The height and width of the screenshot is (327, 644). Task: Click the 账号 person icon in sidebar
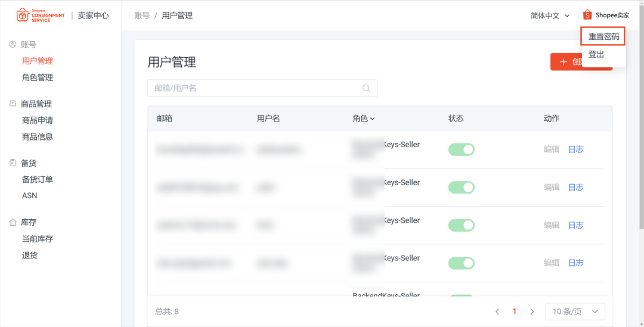(13, 44)
